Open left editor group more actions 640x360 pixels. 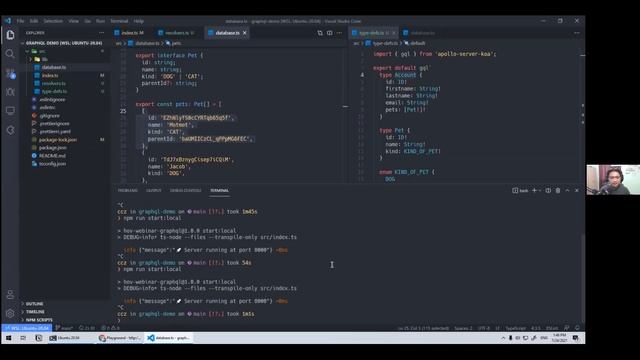coord(339,33)
